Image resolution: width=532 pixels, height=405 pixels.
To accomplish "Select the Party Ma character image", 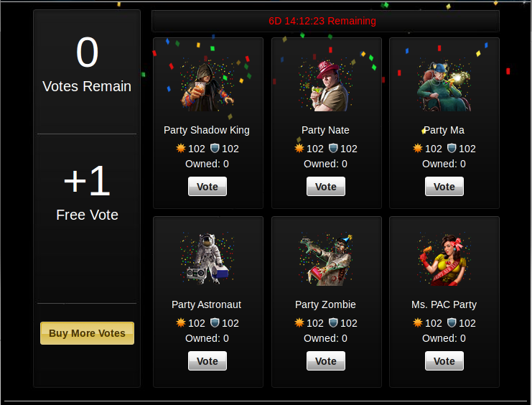I will coord(444,85).
